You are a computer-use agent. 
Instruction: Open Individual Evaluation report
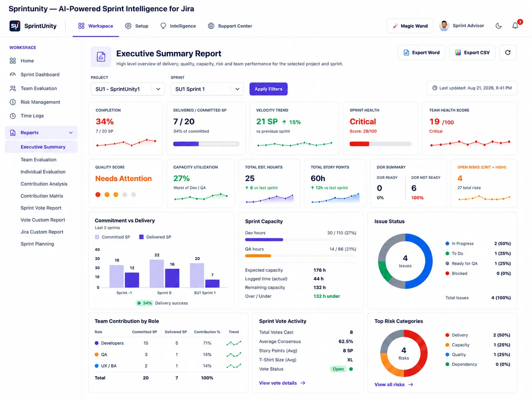43,172
